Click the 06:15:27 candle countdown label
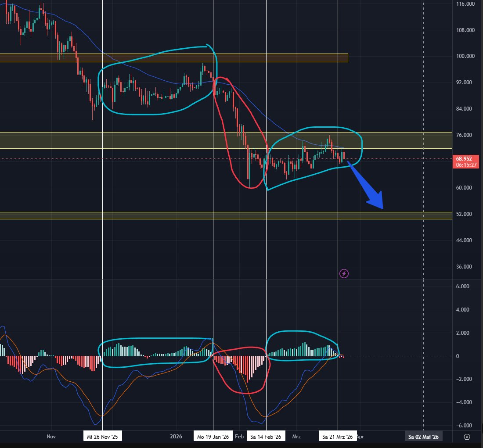Screen dimensions: 483x448 point(466,165)
